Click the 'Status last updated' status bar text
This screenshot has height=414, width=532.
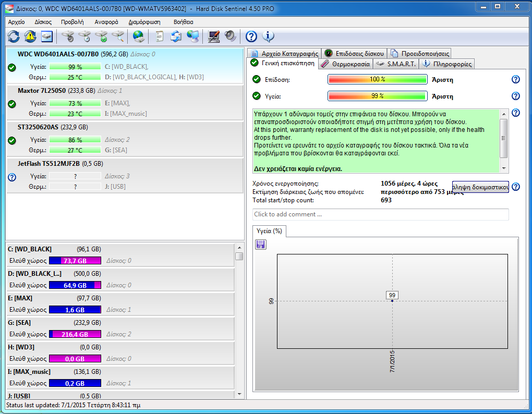pyautogui.click(x=74, y=405)
